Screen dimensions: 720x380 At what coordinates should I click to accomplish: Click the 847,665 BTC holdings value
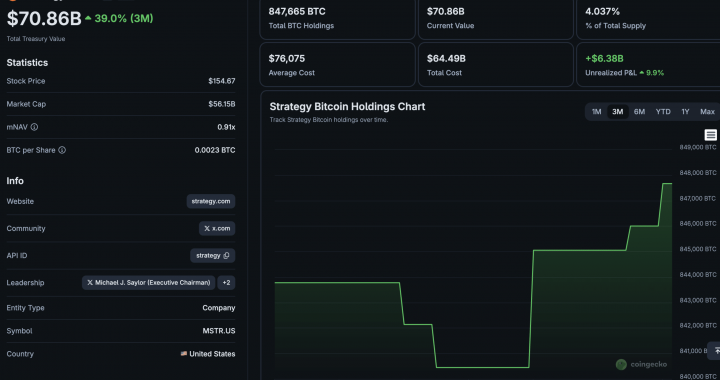[x=297, y=11]
